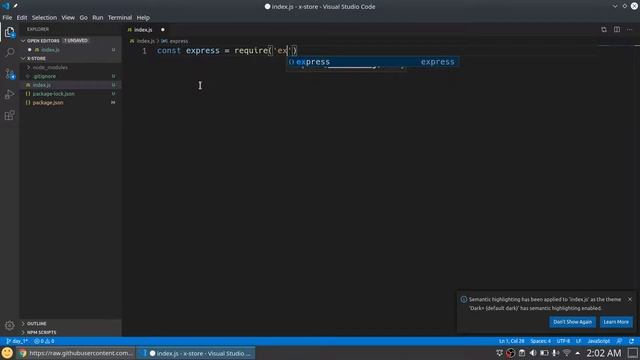The image size is (640, 360).
Task: Click the 2:02 AM clock
Action: (604, 353)
